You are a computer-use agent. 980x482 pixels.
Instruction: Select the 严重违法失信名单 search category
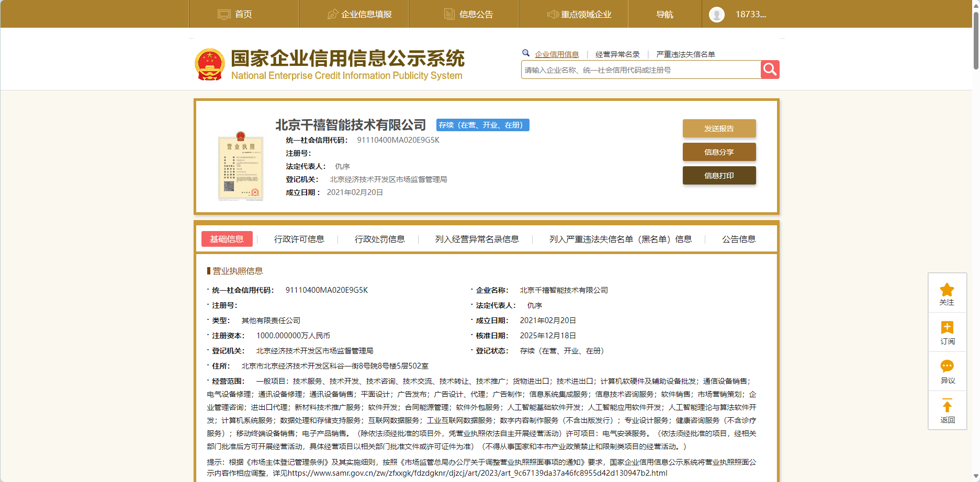click(x=685, y=54)
